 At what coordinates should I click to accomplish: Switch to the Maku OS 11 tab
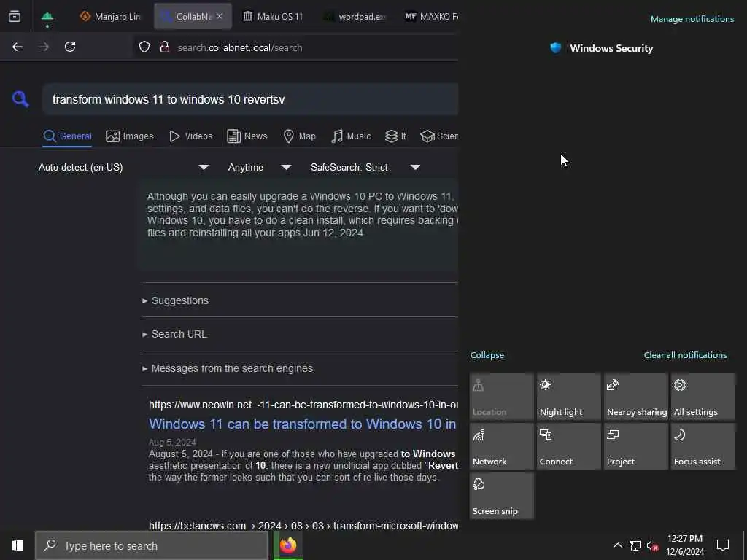274,17
